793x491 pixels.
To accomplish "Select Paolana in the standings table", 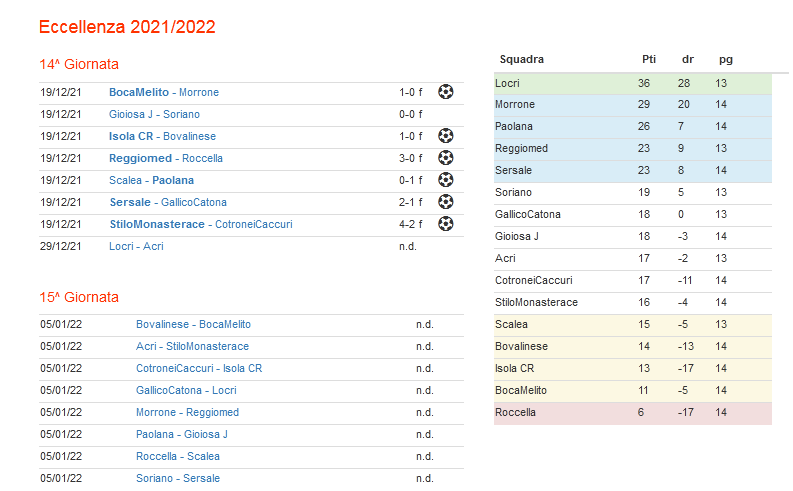I will (x=514, y=126).
